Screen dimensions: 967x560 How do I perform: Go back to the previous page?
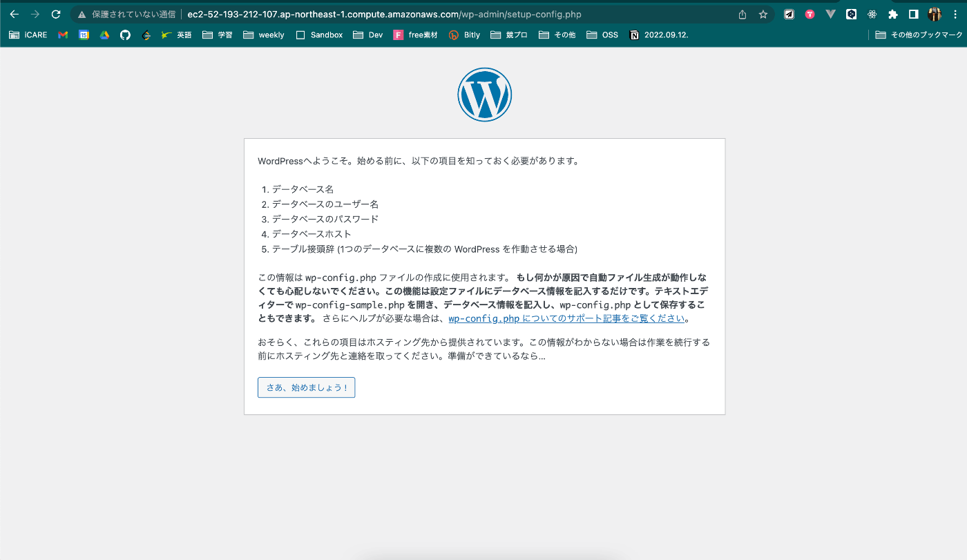coord(14,14)
